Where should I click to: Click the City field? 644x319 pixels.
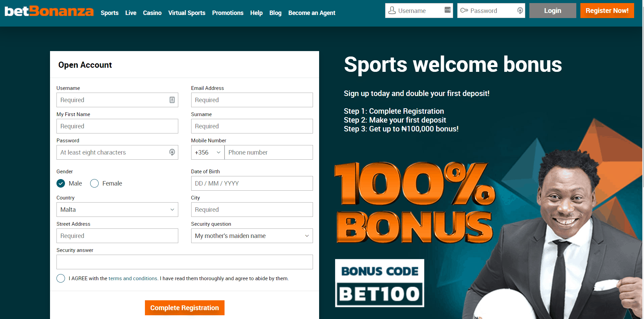click(x=252, y=210)
